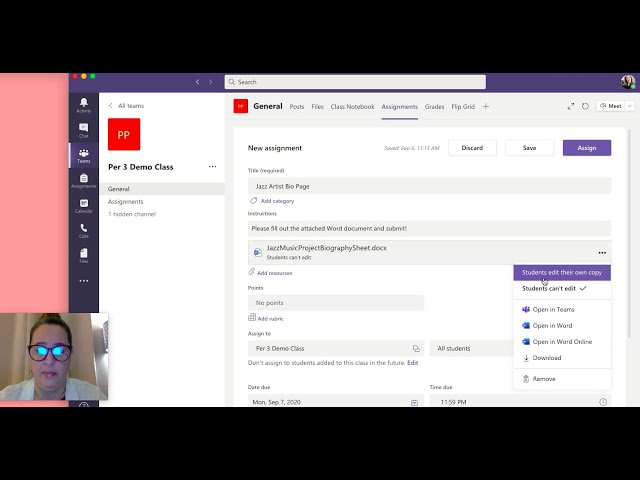Open profile avatar at top right
This screenshot has height=480, width=640.
click(x=628, y=82)
